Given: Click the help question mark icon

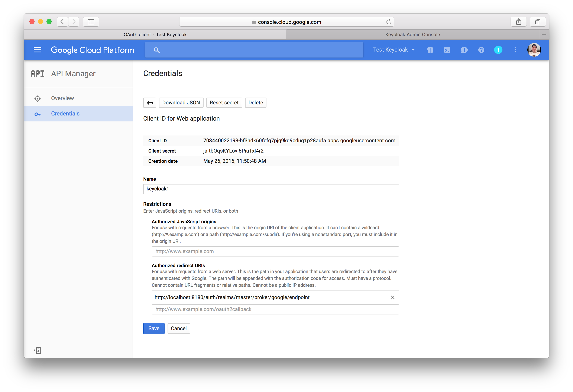Looking at the screenshot, I should (481, 50).
